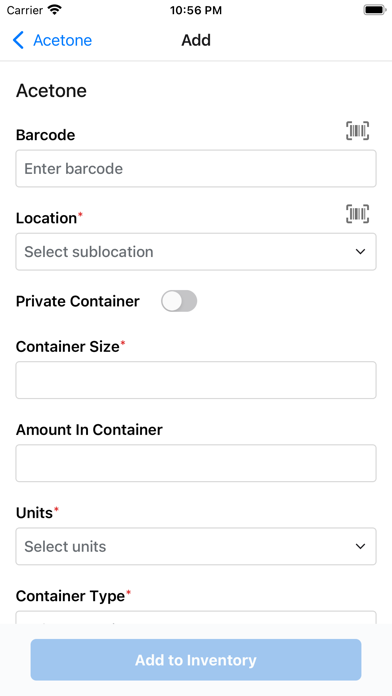The image size is (392, 696).
Task: Tap the status bar clock
Action: (196, 10)
